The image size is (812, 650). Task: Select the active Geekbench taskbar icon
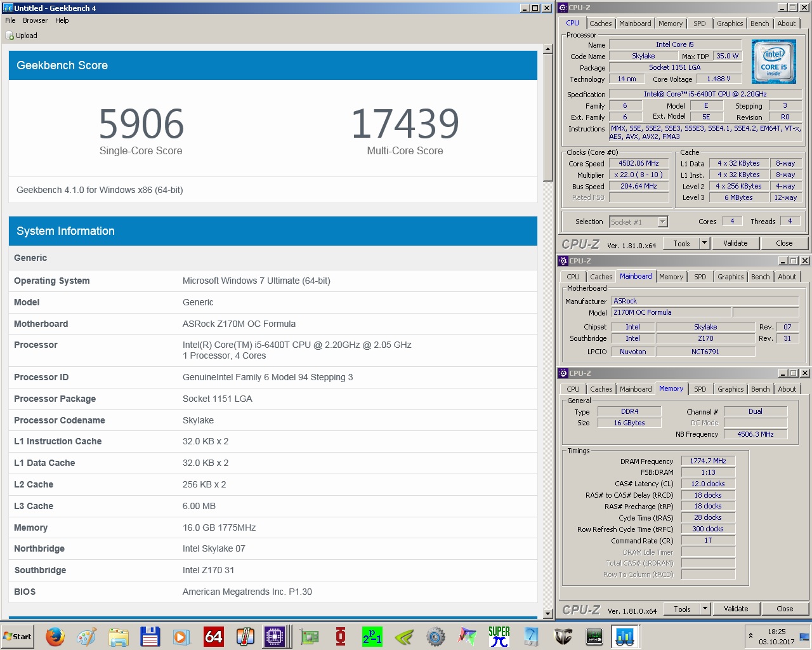[x=625, y=636]
